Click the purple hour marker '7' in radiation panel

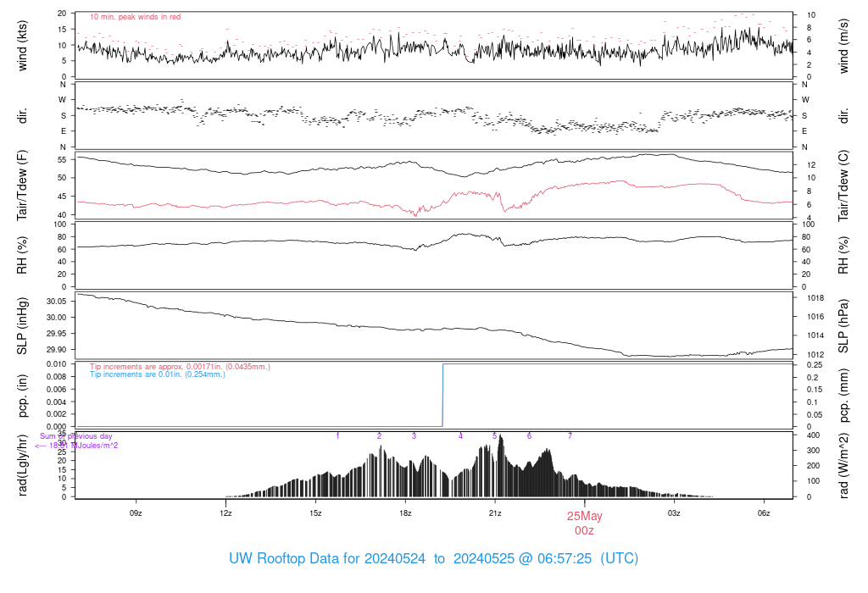[x=570, y=436]
